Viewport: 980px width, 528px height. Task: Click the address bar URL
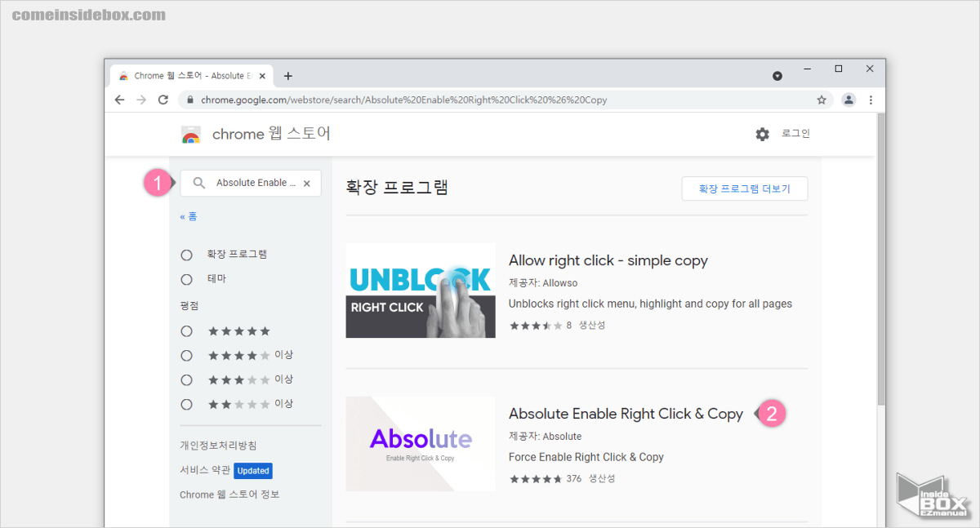403,100
